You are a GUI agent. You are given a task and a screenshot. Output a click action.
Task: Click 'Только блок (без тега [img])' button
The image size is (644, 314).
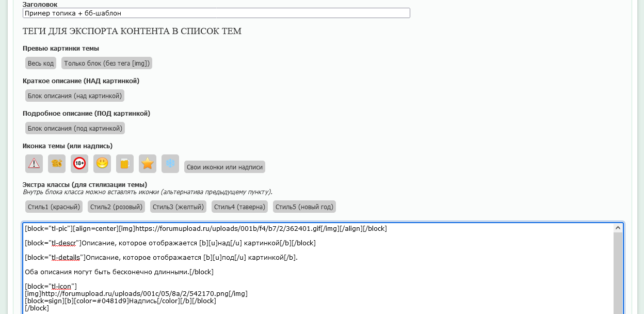point(107,63)
